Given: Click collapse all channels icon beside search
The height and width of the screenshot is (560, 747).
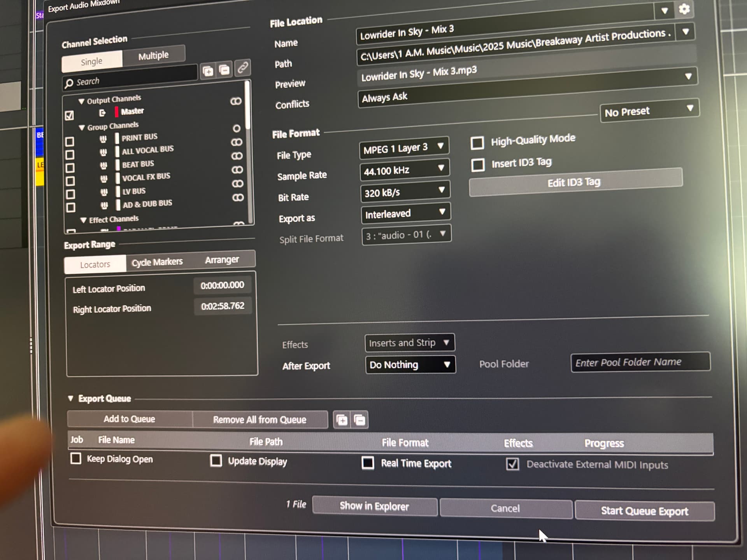Looking at the screenshot, I should click(x=224, y=70).
